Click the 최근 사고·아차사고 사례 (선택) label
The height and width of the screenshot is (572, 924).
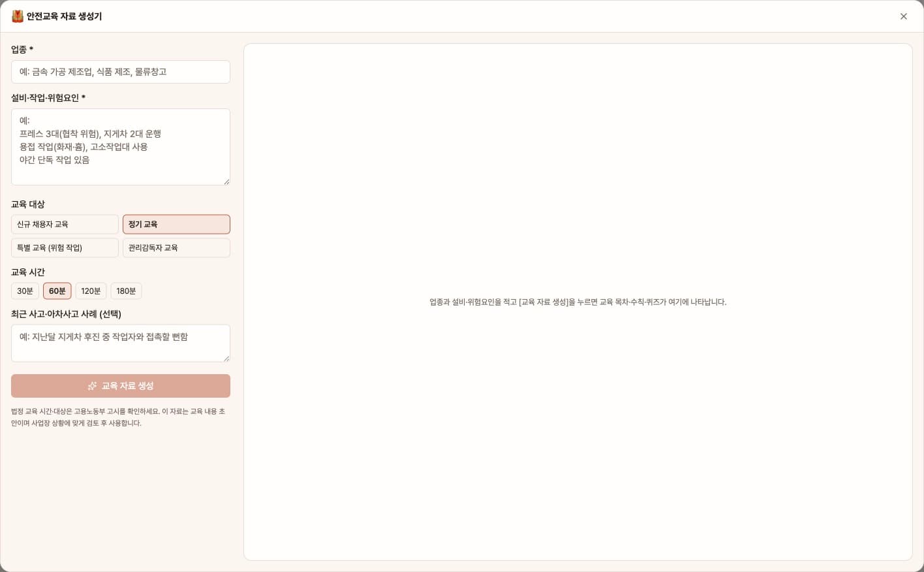coord(66,314)
